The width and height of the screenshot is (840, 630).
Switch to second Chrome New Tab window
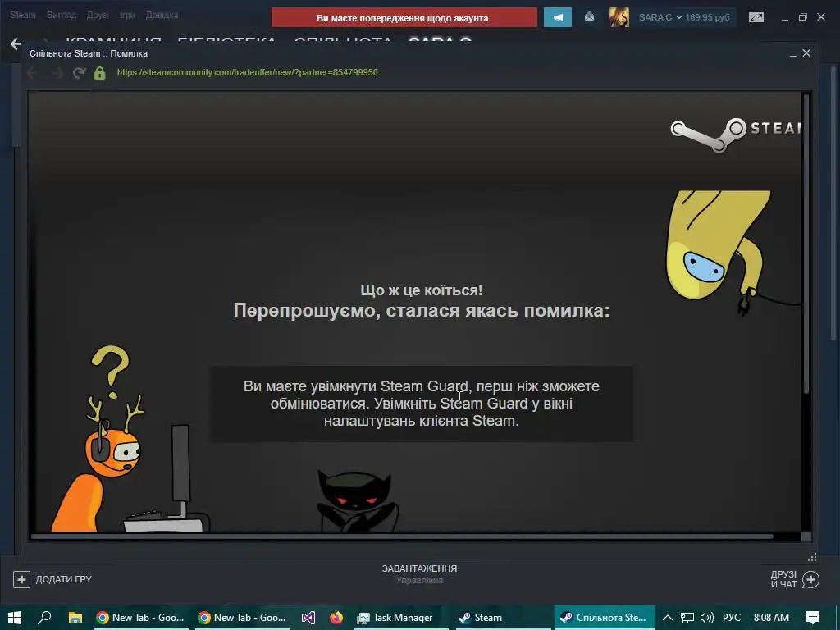coord(243,618)
